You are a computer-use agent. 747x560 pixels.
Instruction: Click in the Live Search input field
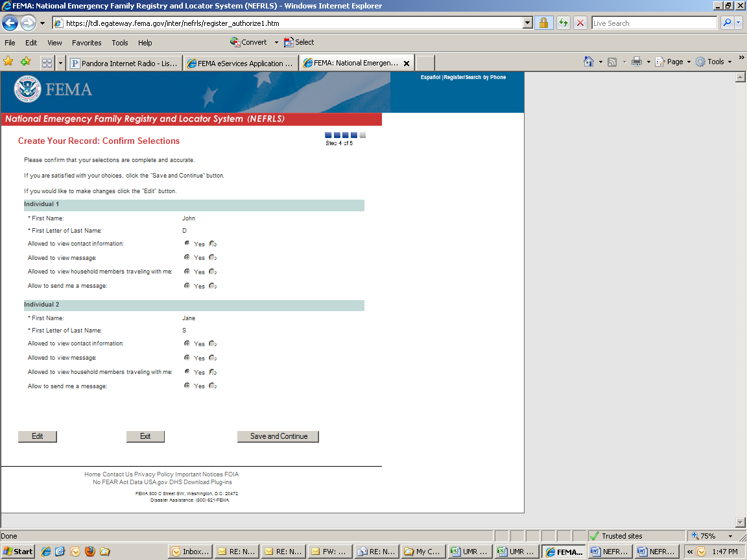654,23
